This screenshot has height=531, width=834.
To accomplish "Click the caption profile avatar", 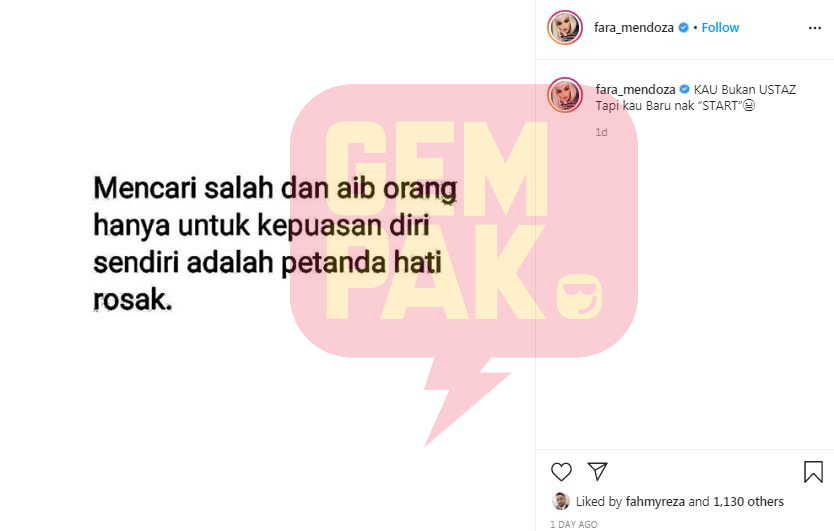I will (565, 95).
